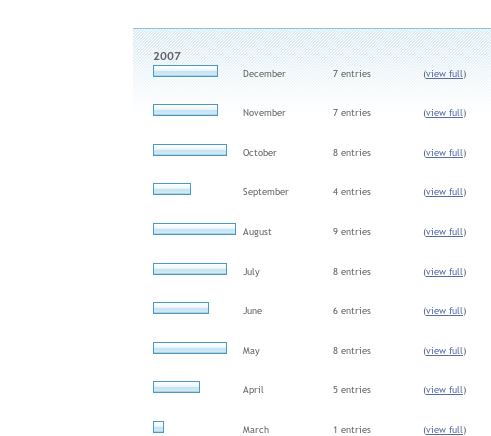Click the December entries bar
Image resolution: width=491 pixels, height=436 pixels.
185,71
